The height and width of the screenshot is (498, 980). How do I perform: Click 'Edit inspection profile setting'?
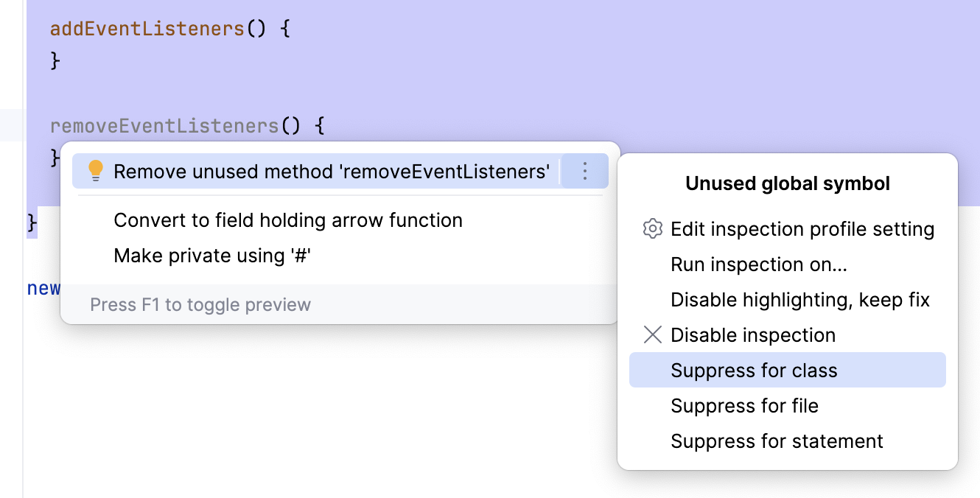tap(802, 229)
